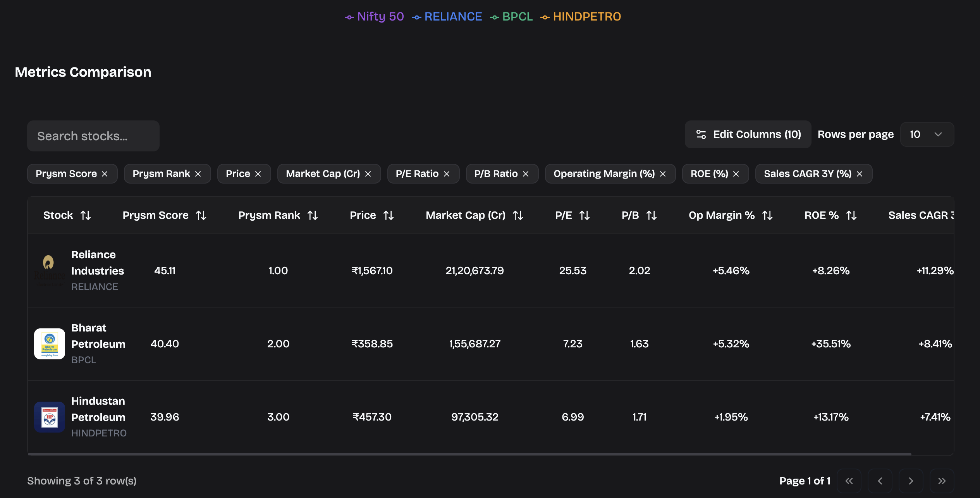
Task: Remove the ROE (%) filter chip
Action: 736,174
